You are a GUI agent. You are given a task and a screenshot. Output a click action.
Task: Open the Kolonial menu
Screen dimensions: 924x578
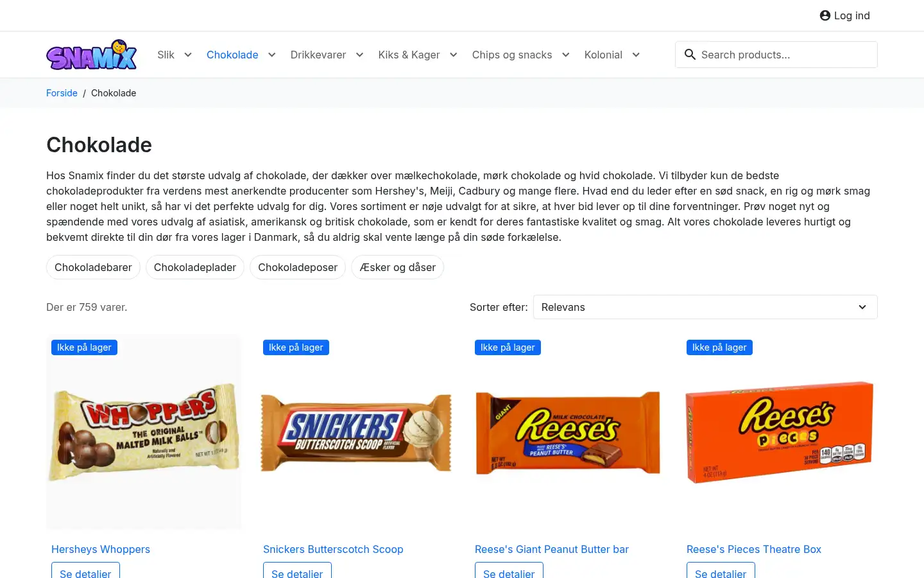603,55
